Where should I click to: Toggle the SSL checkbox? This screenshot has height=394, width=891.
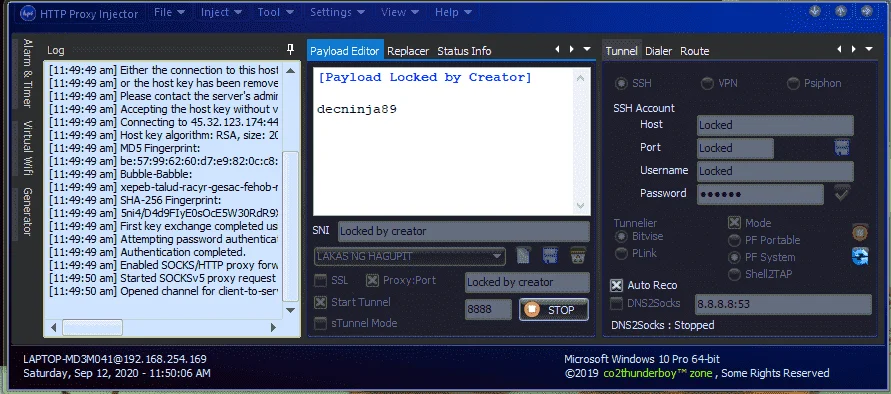tap(321, 280)
